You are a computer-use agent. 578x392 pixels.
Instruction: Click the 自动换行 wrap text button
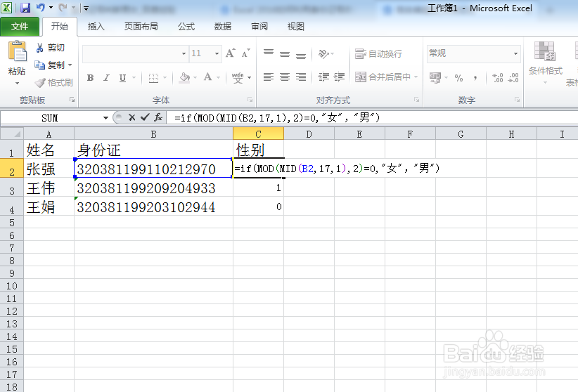tap(378, 54)
